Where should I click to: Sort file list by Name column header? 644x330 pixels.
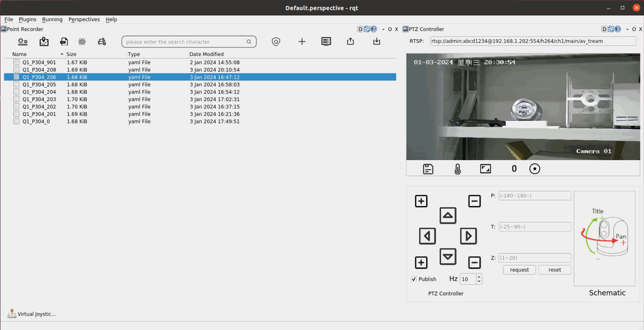coord(20,54)
